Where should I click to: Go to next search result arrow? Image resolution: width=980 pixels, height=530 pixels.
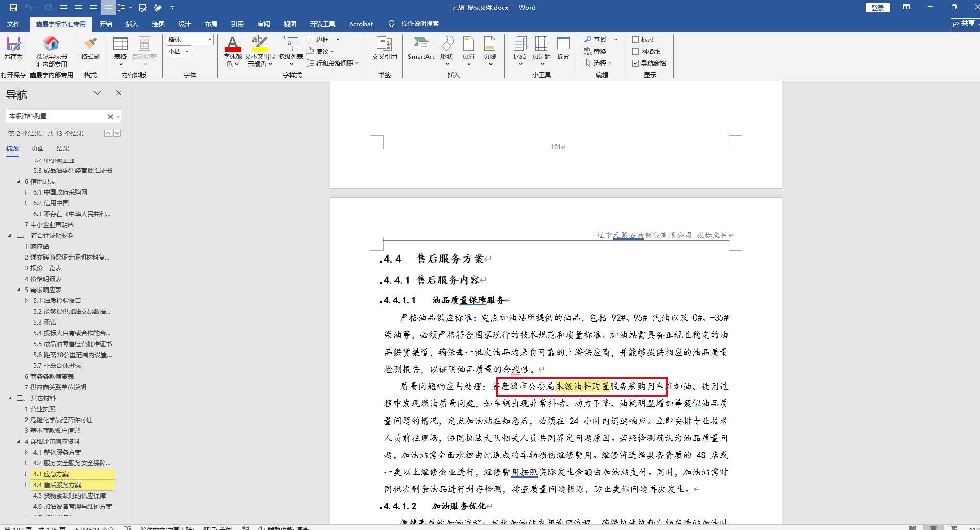117,133
